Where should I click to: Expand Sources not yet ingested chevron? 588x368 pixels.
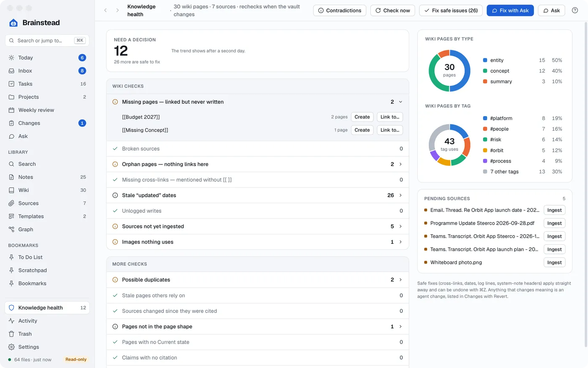pos(400,226)
